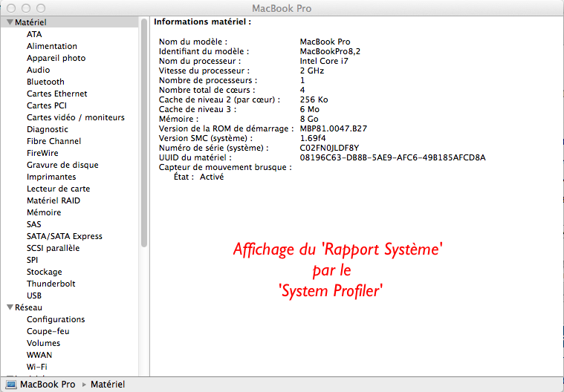Open Cartes vidéo / moniteurs
564x392 pixels.
[76, 117]
